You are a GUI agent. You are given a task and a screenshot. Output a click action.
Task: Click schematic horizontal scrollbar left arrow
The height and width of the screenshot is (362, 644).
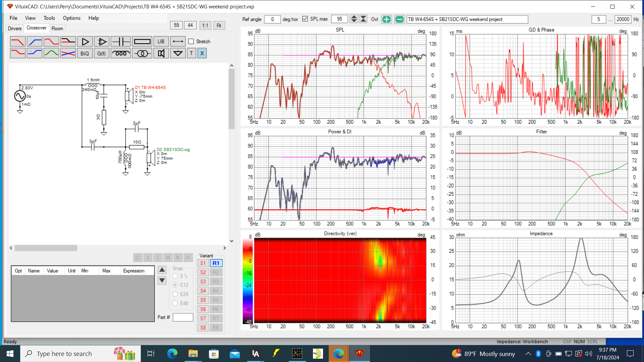click(11, 248)
